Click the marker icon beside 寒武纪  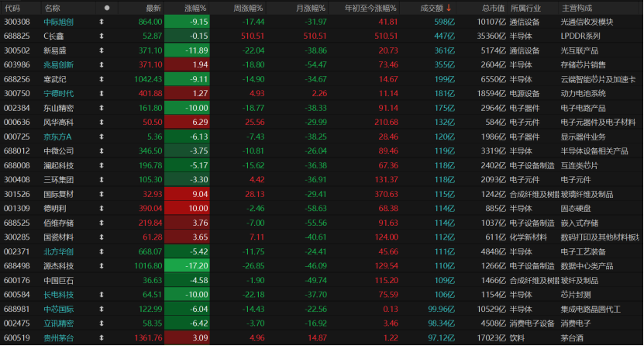coord(102,79)
